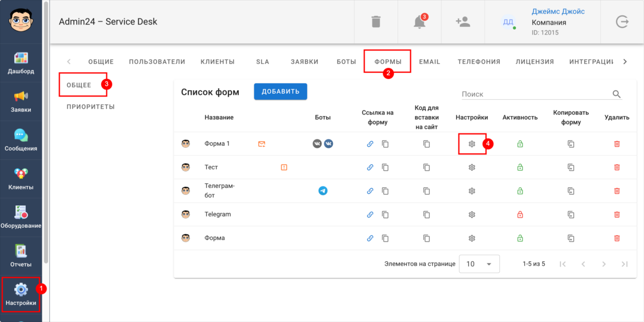The height and width of the screenshot is (322, 644).
Task: Open settings gear for Форма 1
Action: point(472,144)
